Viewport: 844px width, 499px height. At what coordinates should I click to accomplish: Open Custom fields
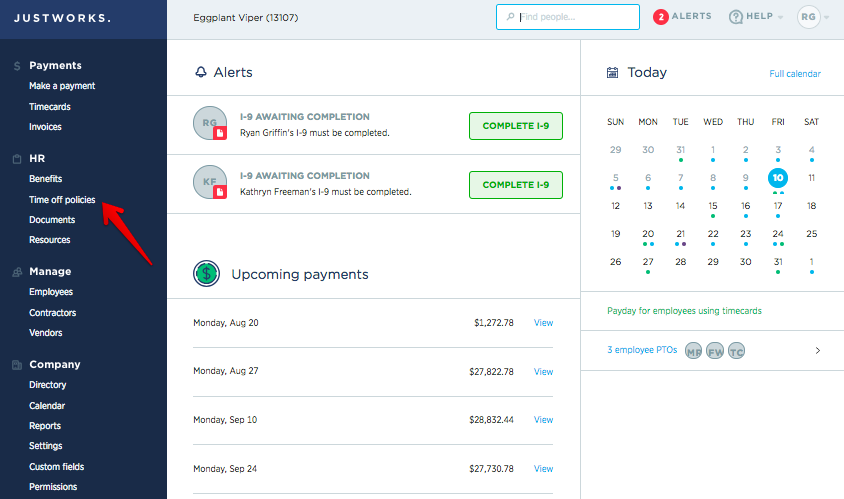57,467
